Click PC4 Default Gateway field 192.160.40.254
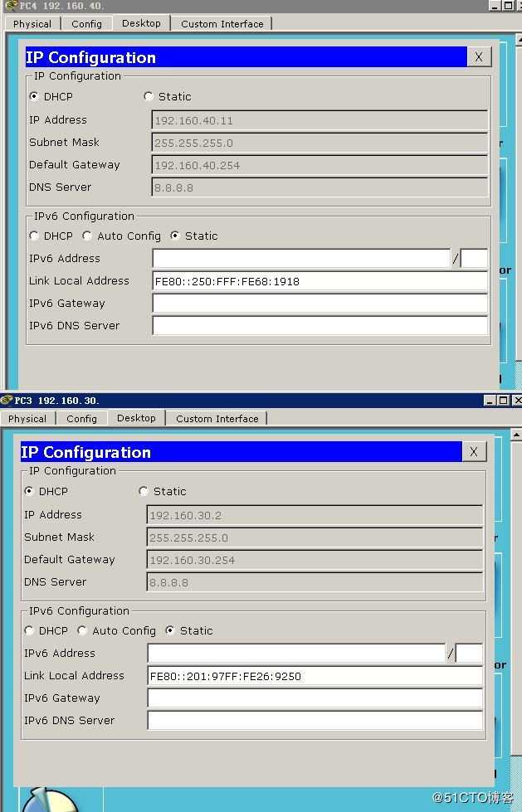This screenshot has width=522, height=812. (x=320, y=165)
